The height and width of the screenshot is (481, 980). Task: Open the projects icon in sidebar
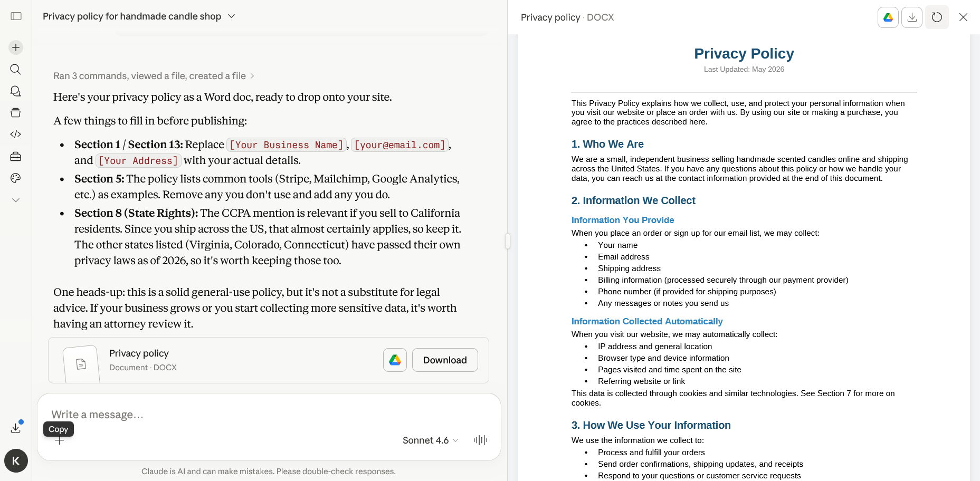[x=16, y=113]
